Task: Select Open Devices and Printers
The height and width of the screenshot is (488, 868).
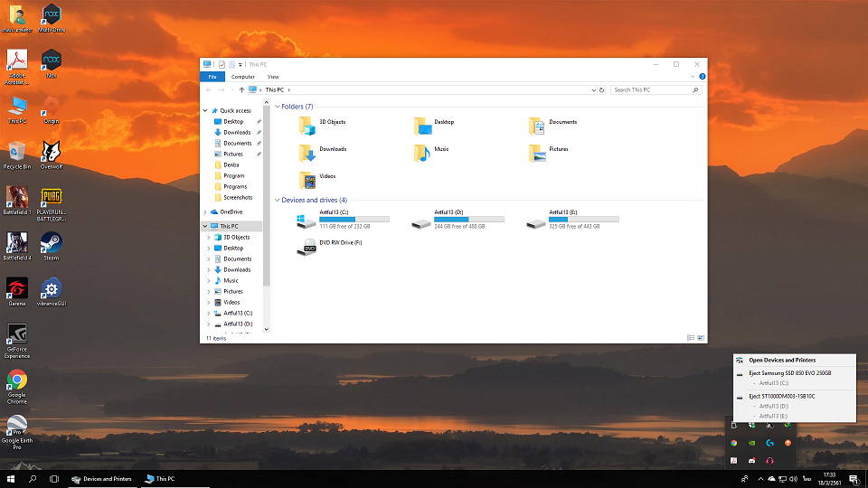Action: click(x=782, y=360)
